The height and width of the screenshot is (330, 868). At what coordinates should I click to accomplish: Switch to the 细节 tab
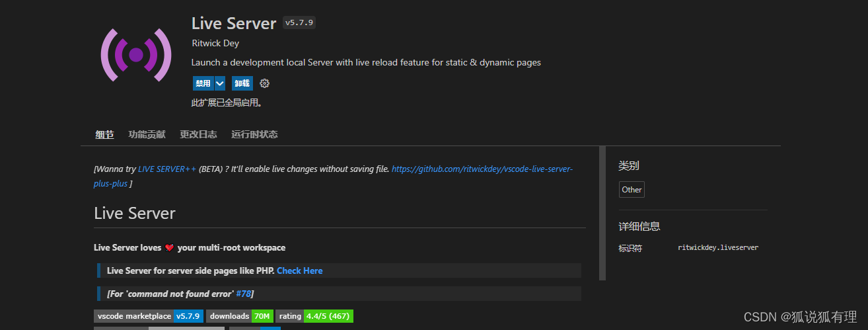(104, 134)
